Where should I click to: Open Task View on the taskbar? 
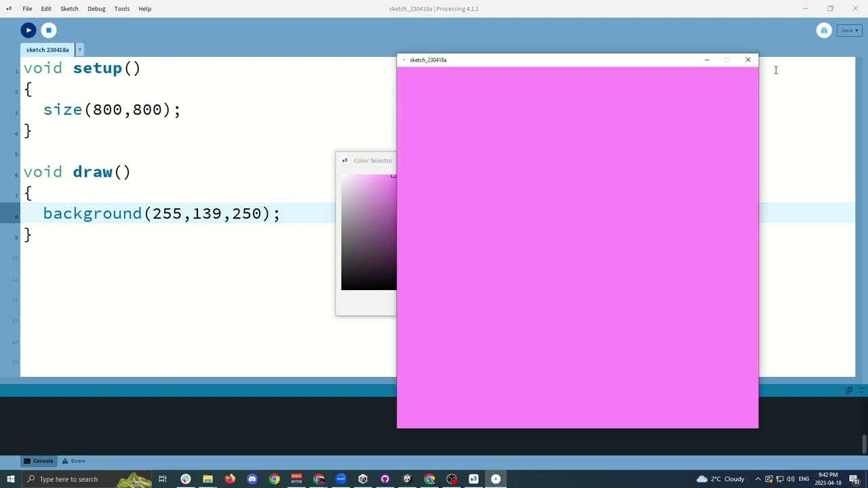[163, 479]
